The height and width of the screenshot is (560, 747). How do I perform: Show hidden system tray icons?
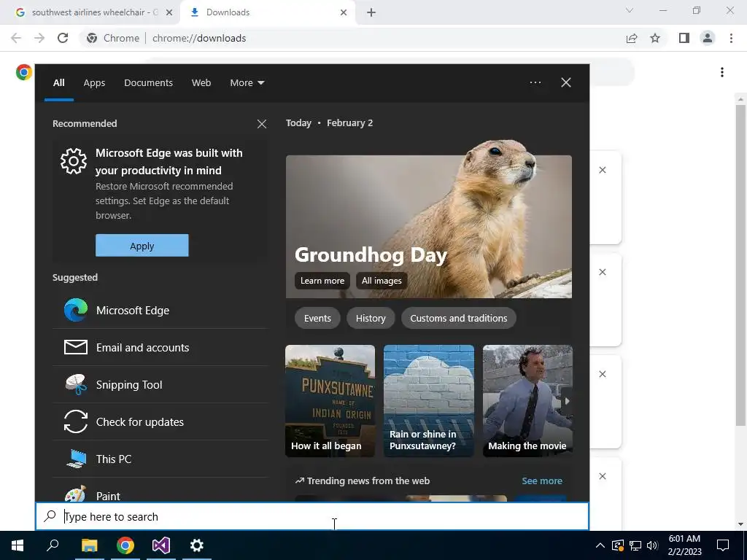[600, 545]
